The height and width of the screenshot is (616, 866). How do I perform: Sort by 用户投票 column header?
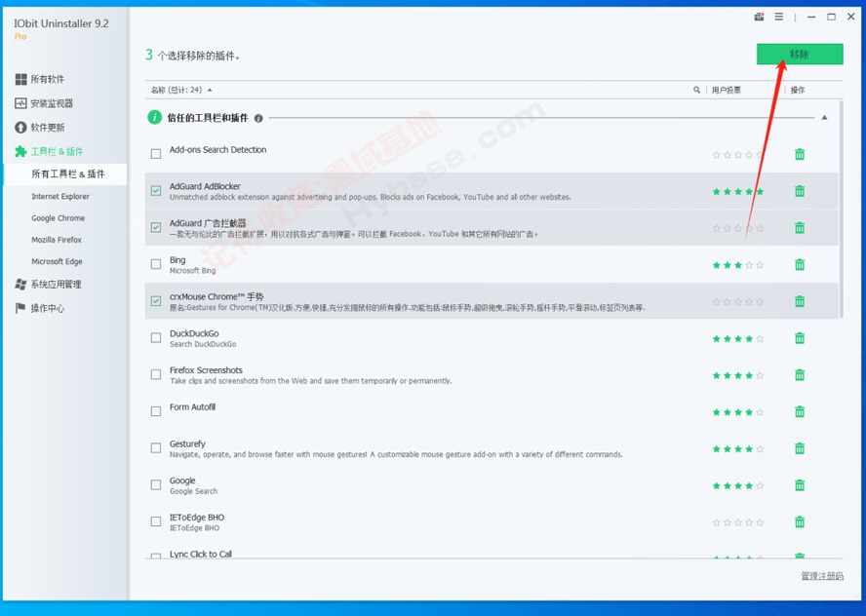click(x=727, y=90)
